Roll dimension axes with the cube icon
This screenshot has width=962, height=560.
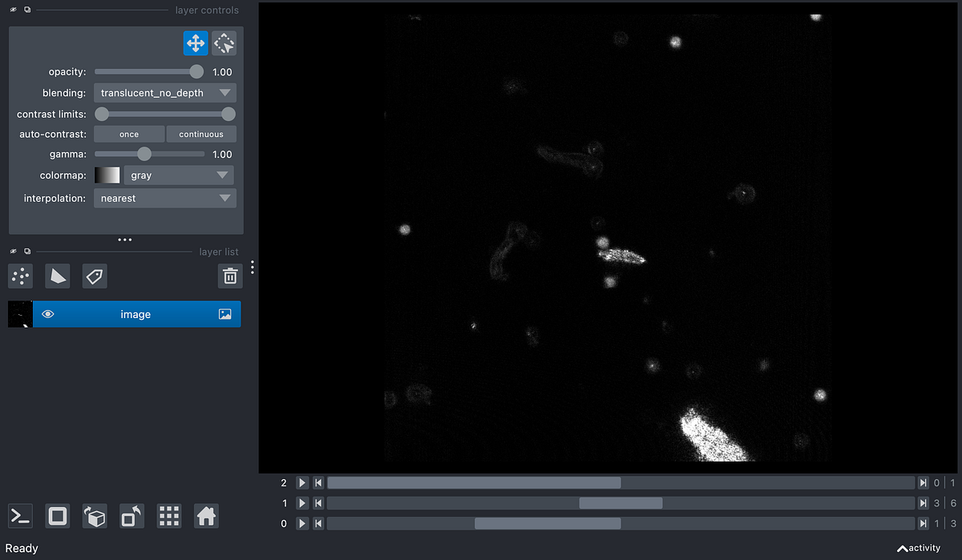(93, 516)
